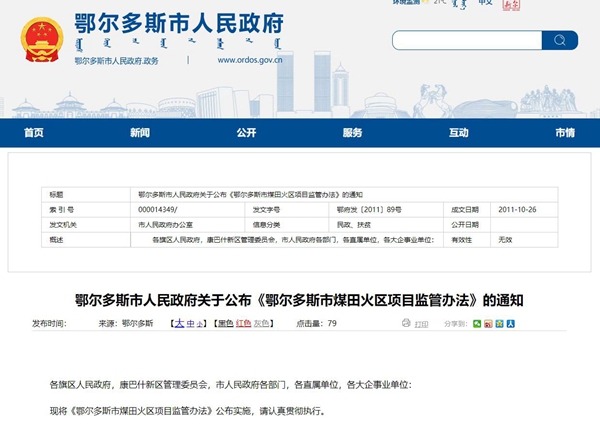Click the 打印 print link
This screenshot has width=600, height=430.
(422, 324)
